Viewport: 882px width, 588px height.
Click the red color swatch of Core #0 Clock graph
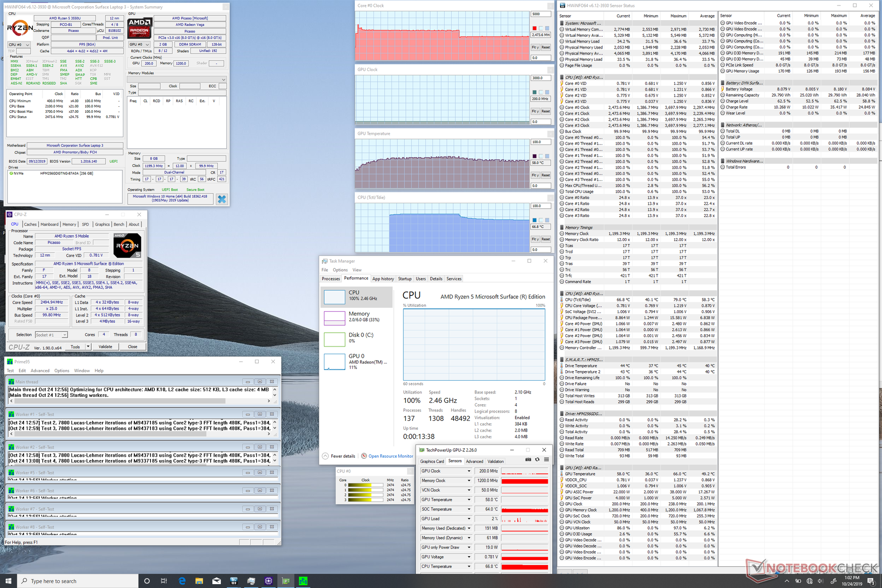534,28
